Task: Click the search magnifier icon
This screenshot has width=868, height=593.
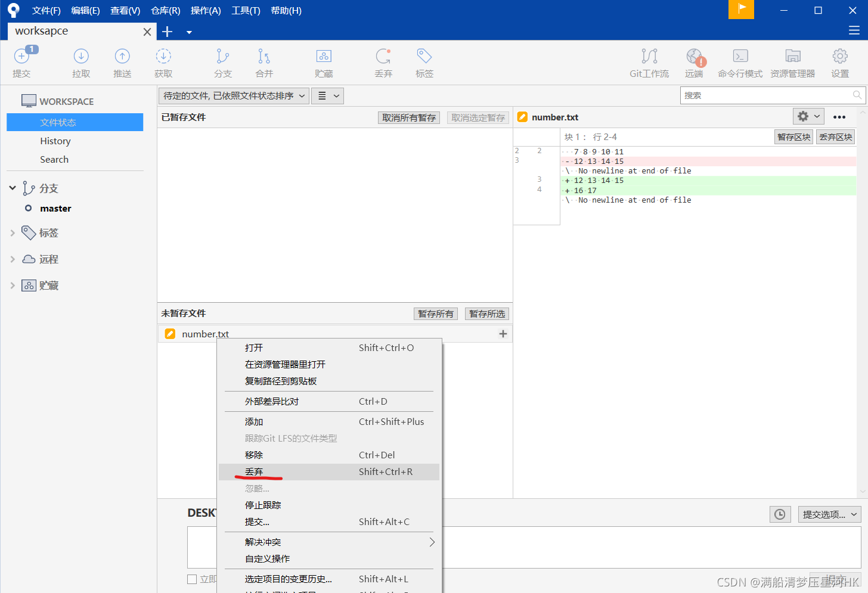Action: tap(857, 95)
